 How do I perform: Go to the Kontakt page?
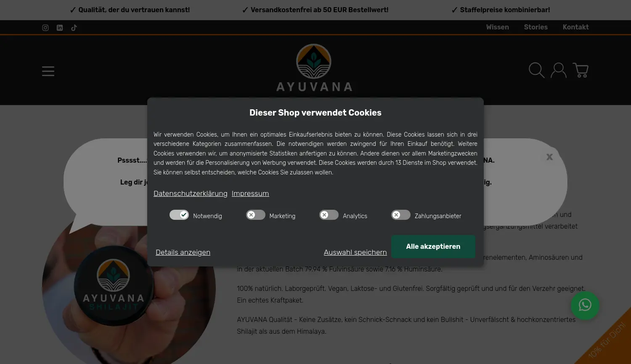point(576,27)
